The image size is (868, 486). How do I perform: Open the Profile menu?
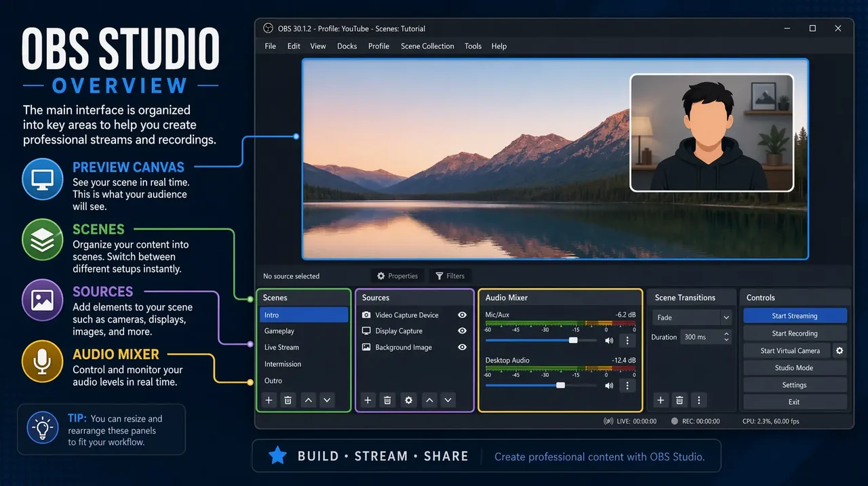tap(378, 46)
